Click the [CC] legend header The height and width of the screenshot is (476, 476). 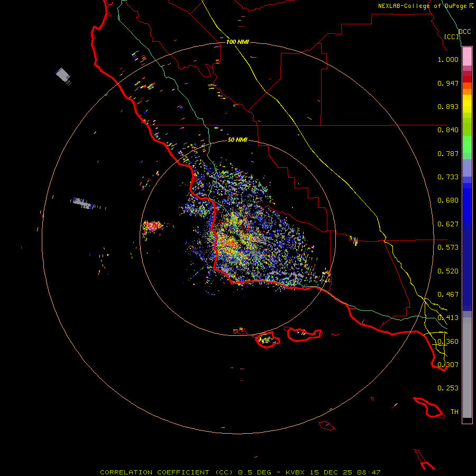point(452,36)
